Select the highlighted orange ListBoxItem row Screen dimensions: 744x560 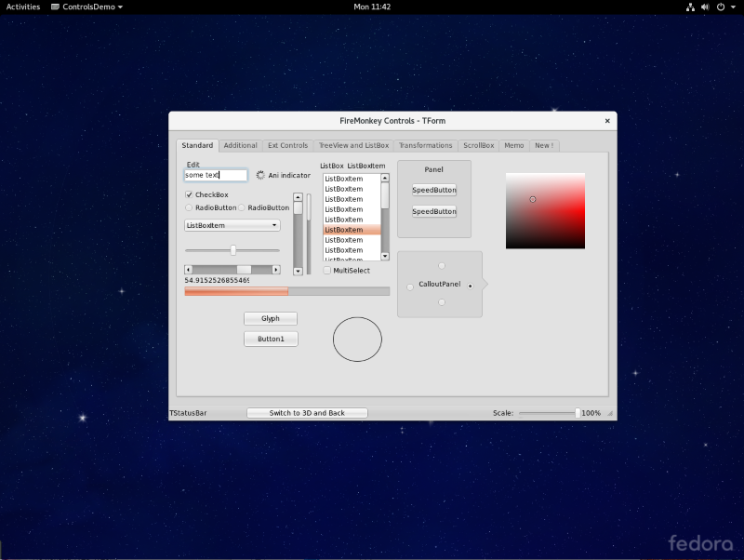point(352,230)
